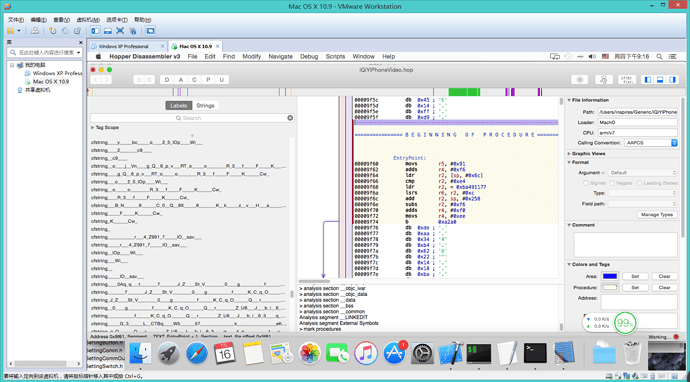Open the Navigate menu
The width and height of the screenshot is (690, 382).
280,56
